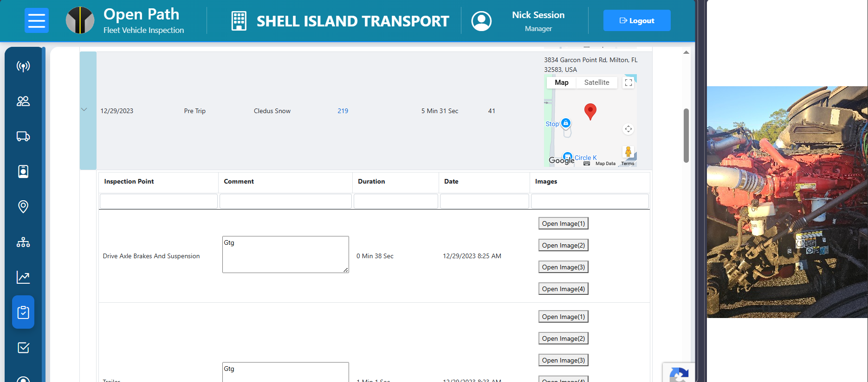
Task: Click the red location marker on map
Action: pos(590,112)
